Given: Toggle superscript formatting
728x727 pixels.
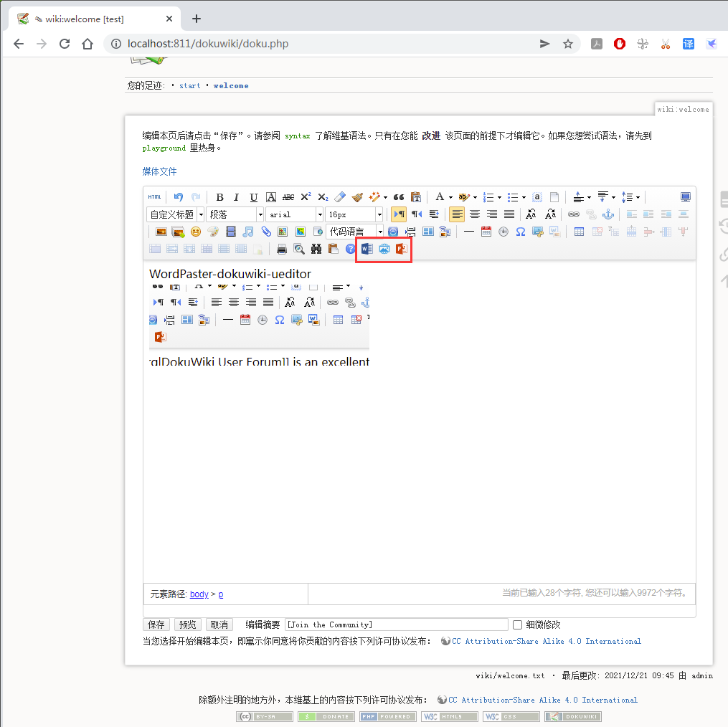Looking at the screenshot, I should coord(306,197).
